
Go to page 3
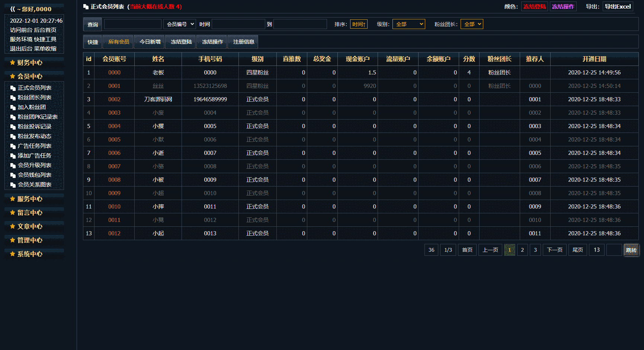coord(535,250)
